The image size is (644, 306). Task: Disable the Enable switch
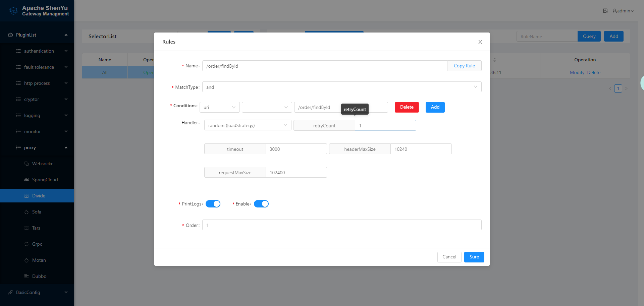(261, 203)
